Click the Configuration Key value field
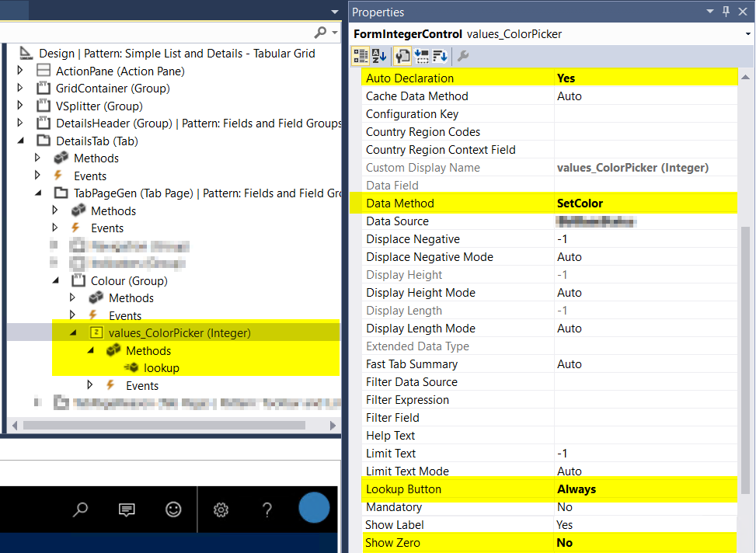 [646, 113]
